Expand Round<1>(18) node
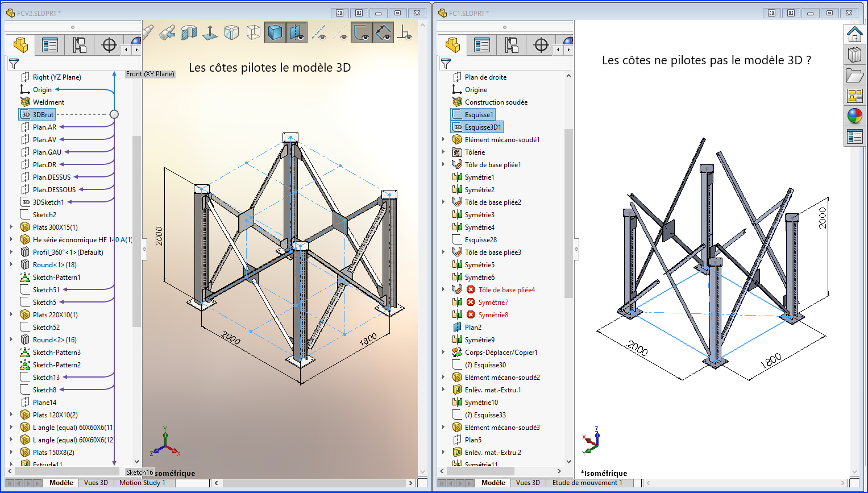This screenshot has width=868, height=493. 11,264
